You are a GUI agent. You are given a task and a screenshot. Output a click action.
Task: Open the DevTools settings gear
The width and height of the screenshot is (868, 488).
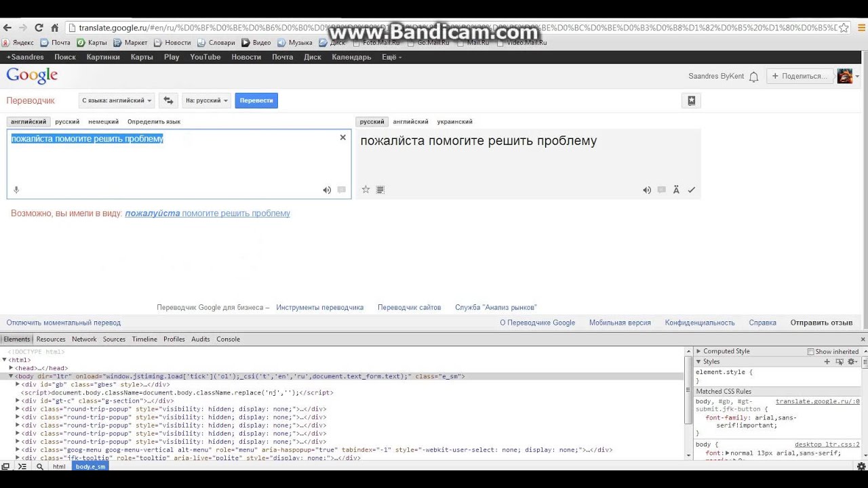click(861, 466)
